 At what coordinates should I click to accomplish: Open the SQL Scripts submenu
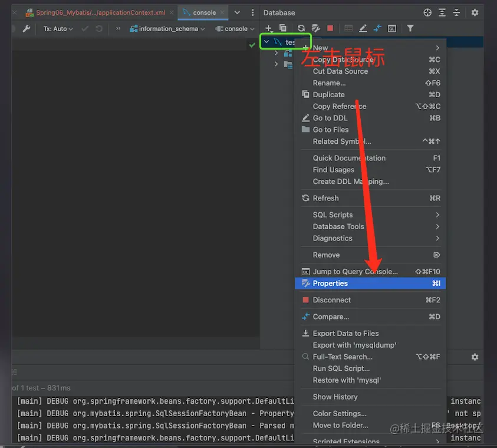pyautogui.click(x=333, y=215)
